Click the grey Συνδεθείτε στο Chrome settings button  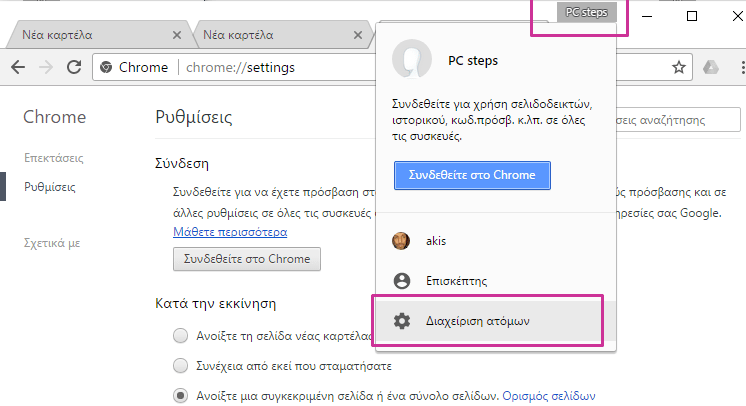[246, 259]
